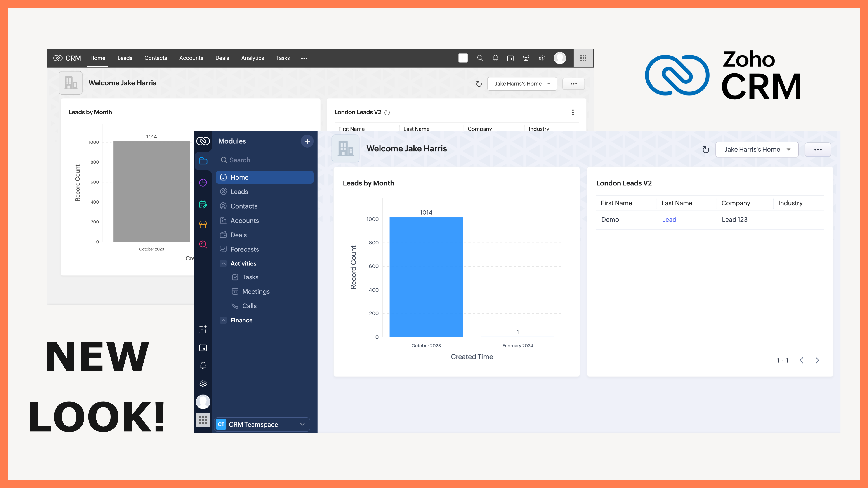Open the apps grid in old top bar

coord(583,58)
